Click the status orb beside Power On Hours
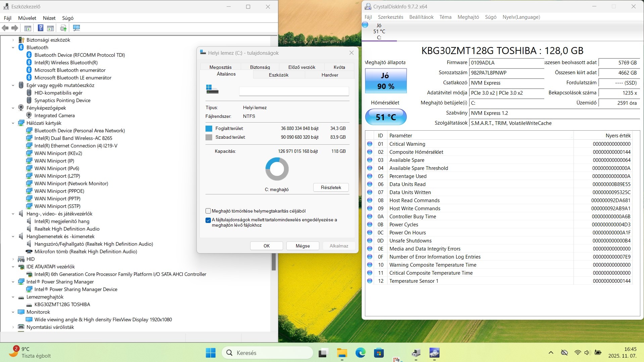Image resolution: width=644 pixels, height=362 pixels. [x=370, y=232]
